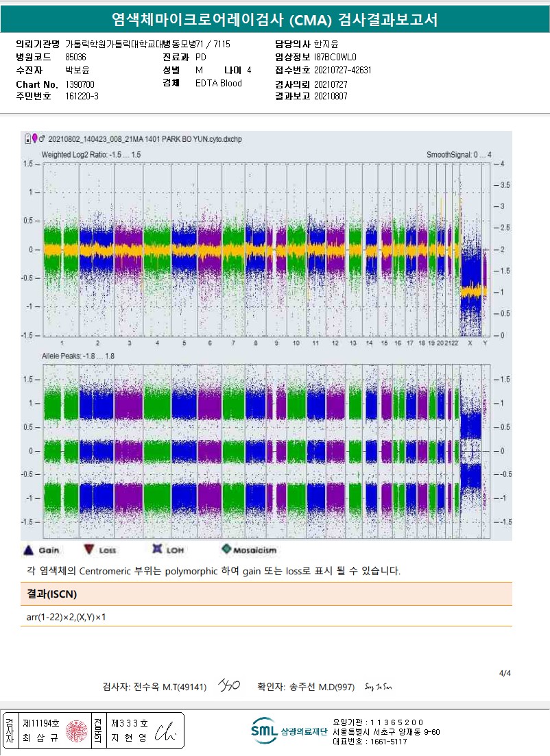The image size is (550, 756).
Task: Click the specialist name '지 현 영'
Action: click(129, 737)
